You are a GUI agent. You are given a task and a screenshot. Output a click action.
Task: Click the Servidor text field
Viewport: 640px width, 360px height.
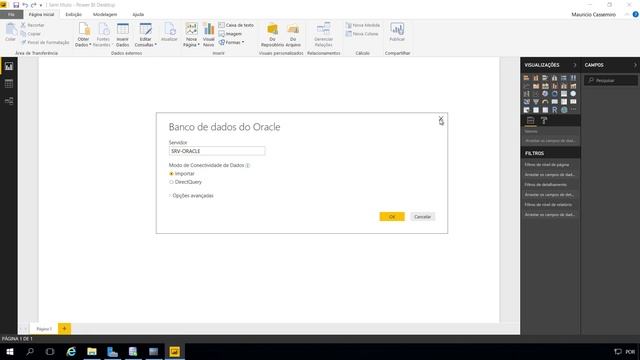coord(217,151)
